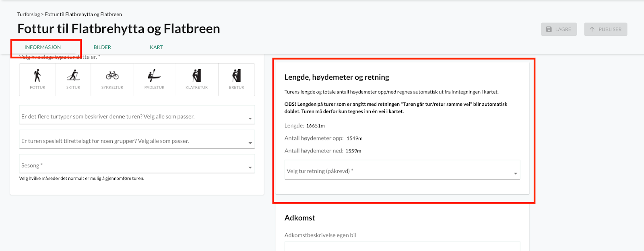Switch to the BILDER tab
Screen dimensions: 644x251
pos(102,47)
